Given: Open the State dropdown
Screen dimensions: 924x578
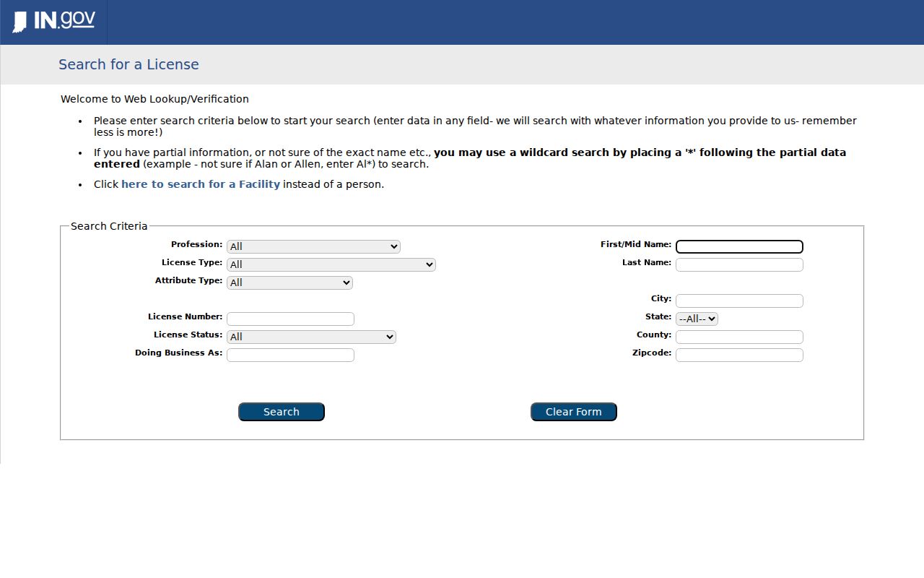Looking at the screenshot, I should click(697, 319).
